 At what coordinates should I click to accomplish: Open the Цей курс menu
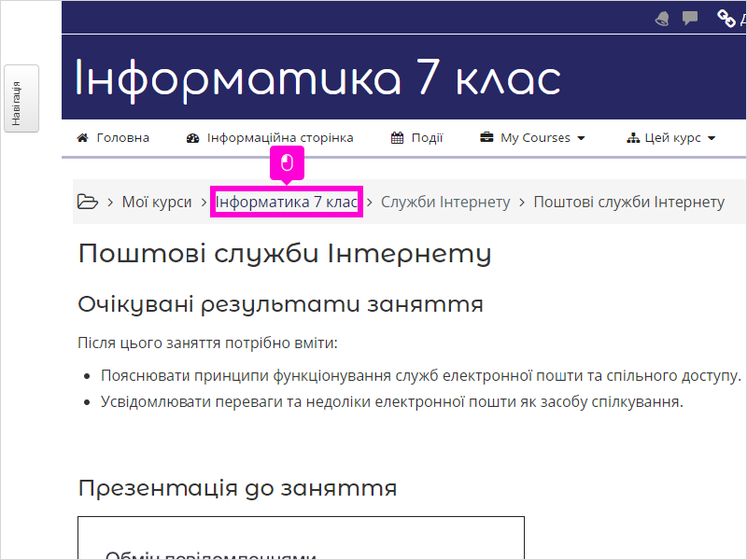pyautogui.click(x=672, y=138)
